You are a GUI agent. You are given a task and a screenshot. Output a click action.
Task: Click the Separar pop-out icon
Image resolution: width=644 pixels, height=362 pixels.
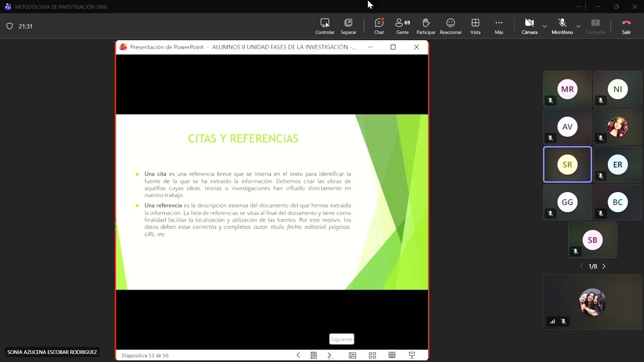point(348,23)
